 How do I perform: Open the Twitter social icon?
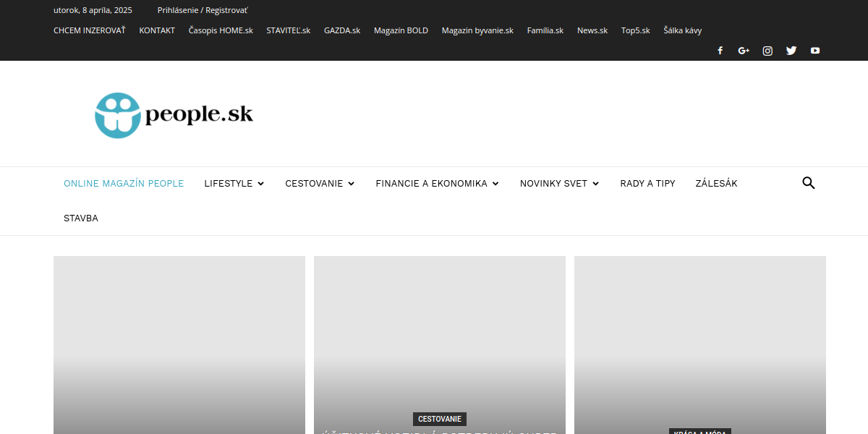[x=791, y=51]
